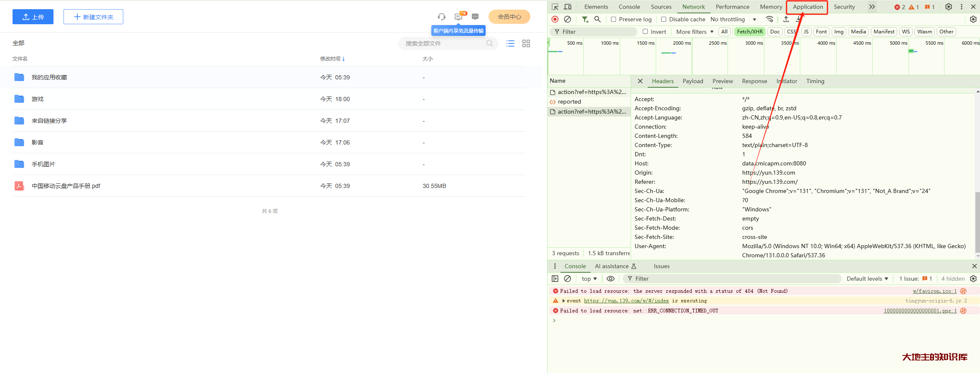Click the network Filter input field

point(593,32)
